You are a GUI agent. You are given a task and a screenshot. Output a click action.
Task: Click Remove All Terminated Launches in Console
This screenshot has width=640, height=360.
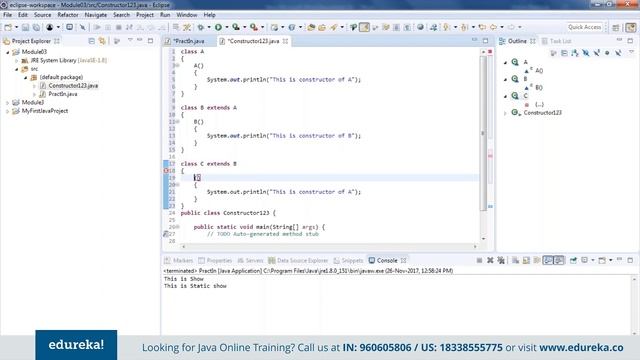coord(501,260)
